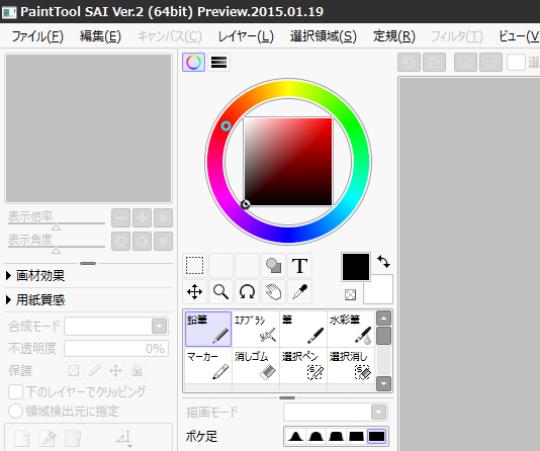
Task: Click rotate counterclockwise button beside 表示角度
Action: (121, 241)
